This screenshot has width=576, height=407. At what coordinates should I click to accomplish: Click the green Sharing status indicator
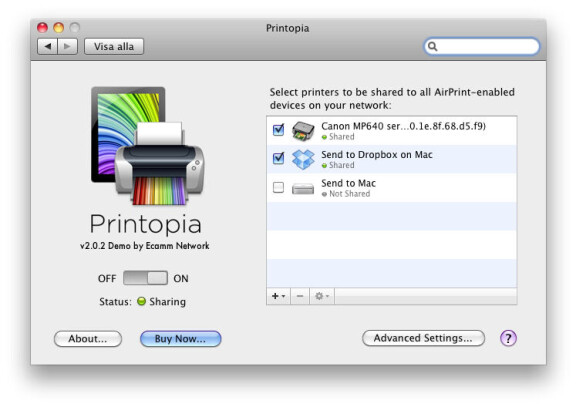141,301
